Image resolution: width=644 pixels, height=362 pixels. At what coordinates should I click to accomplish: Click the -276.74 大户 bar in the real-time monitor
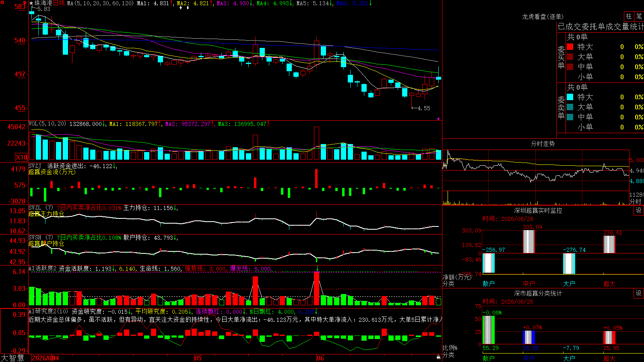click(x=569, y=263)
